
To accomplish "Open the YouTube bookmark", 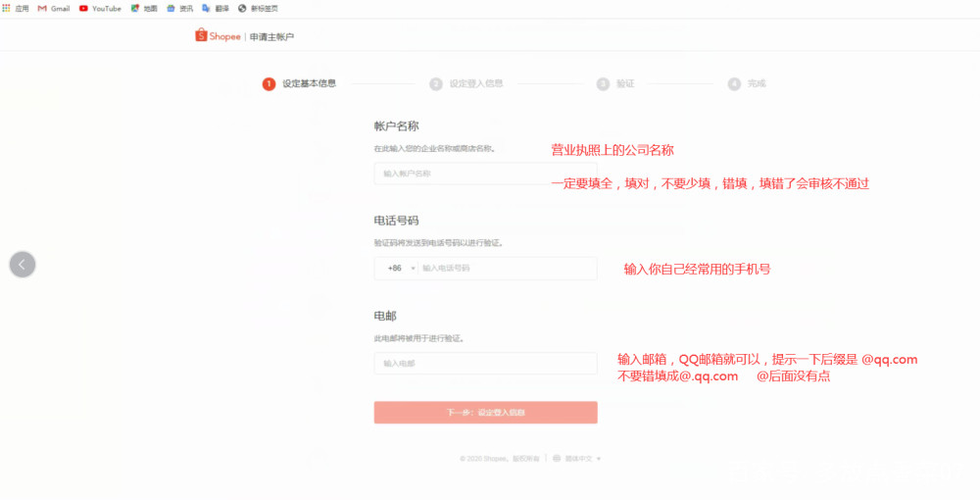I will (100, 9).
